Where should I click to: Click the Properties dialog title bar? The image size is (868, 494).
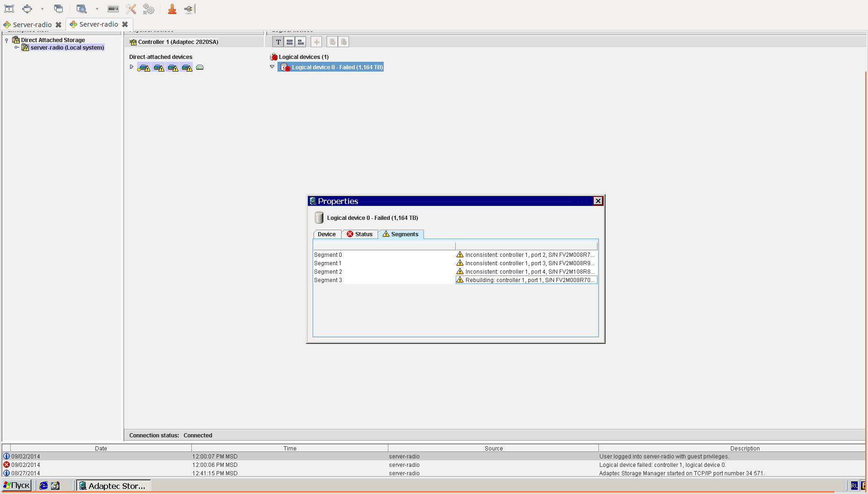coord(449,201)
